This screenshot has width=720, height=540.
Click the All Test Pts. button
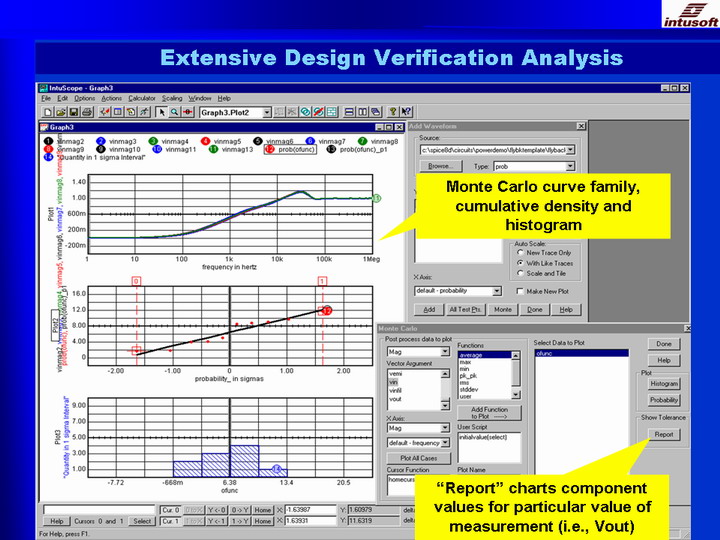(465, 309)
